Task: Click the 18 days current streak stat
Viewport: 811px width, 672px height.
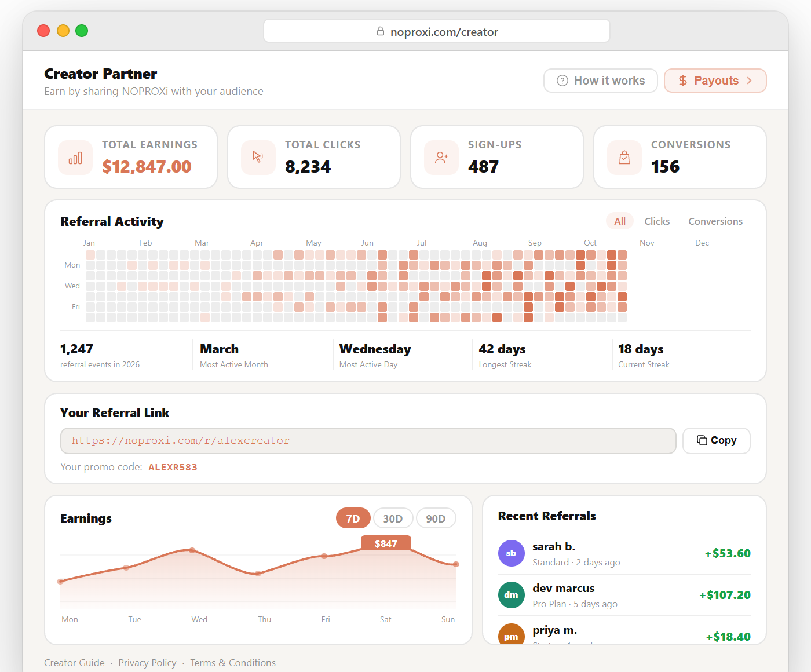Action: (x=641, y=349)
